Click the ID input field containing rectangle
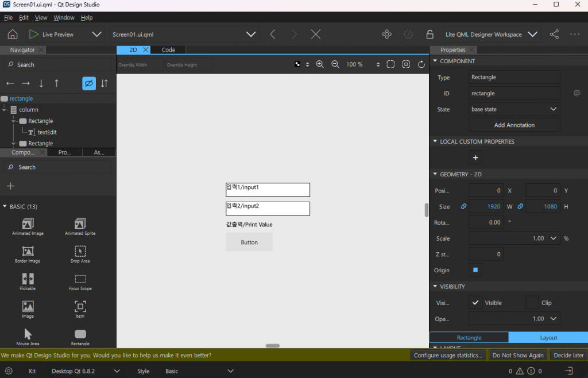Viewport: 588px width, 378px height. [514, 93]
